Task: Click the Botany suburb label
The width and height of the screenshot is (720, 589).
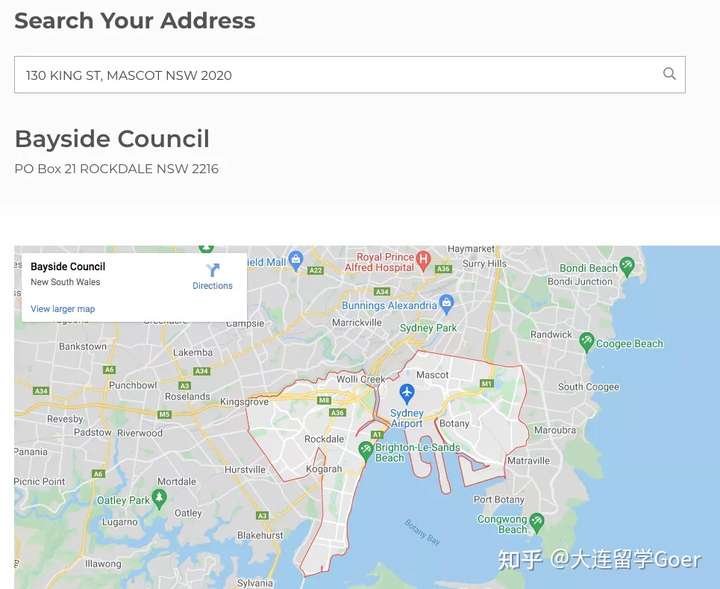Action: point(454,423)
